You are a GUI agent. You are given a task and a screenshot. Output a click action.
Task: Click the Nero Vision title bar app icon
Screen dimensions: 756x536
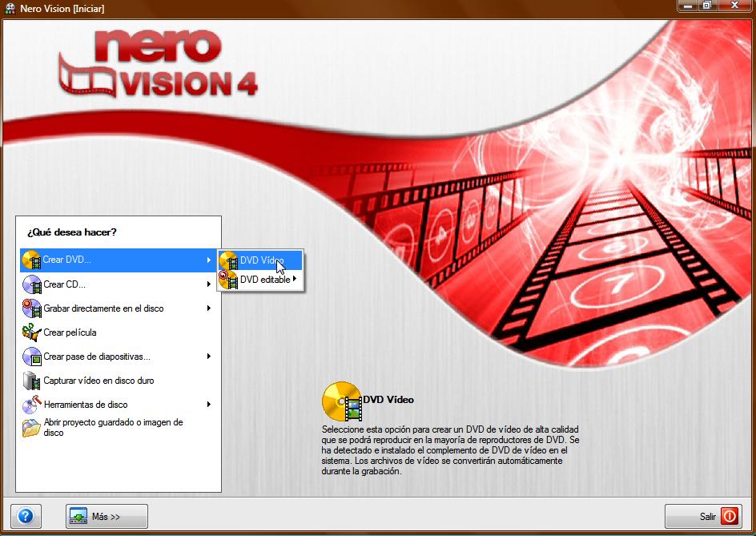click(10, 9)
